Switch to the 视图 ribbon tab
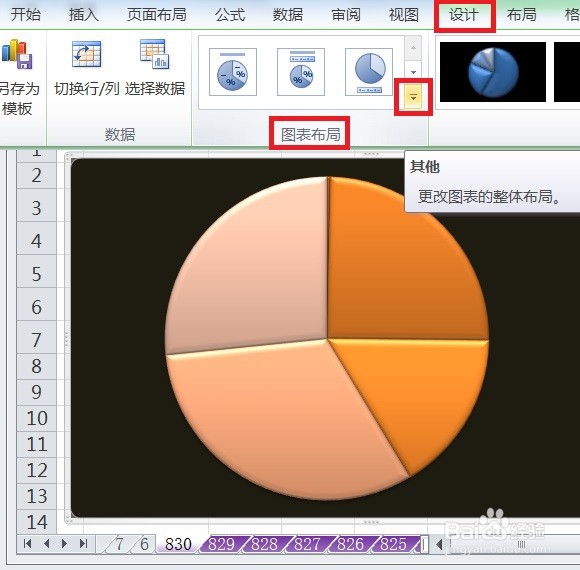Screen dimensions: 580x570 (404, 15)
